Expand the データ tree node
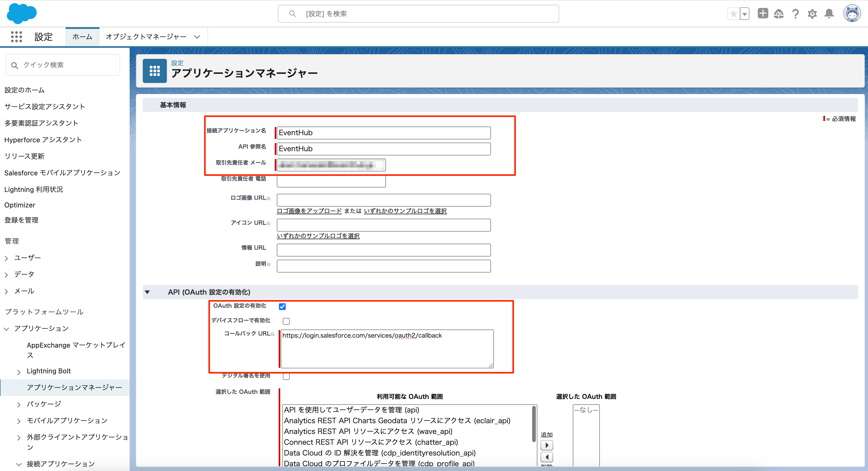The width and height of the screenshot is (868, 471). pyautogui.click(x=6, y=275)
